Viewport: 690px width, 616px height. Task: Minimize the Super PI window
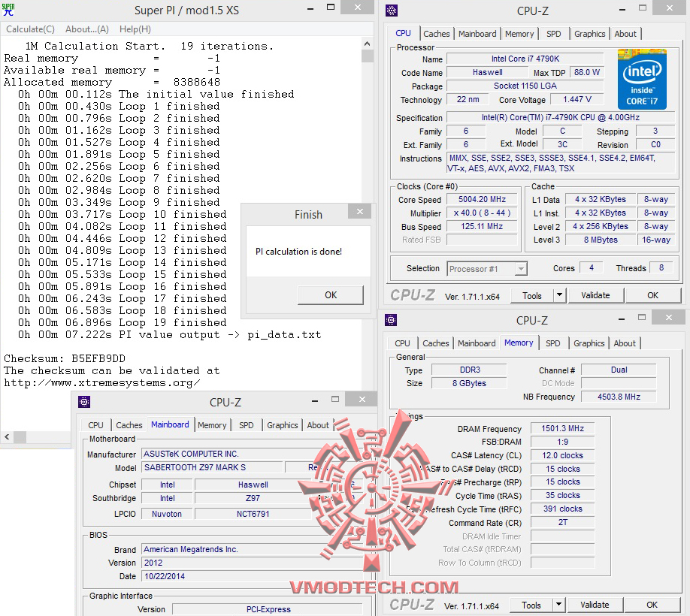tap(310, 8)
